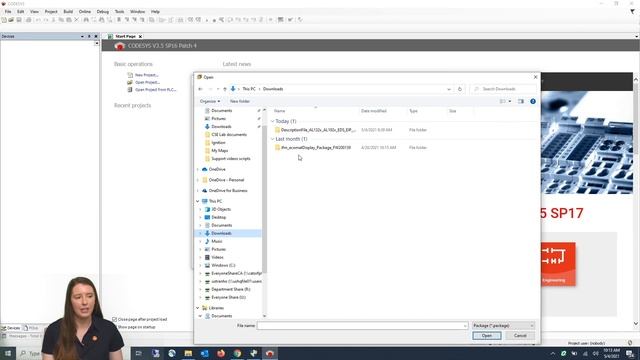
Task: Click the Windows Start button
Action: pos(8,353)
